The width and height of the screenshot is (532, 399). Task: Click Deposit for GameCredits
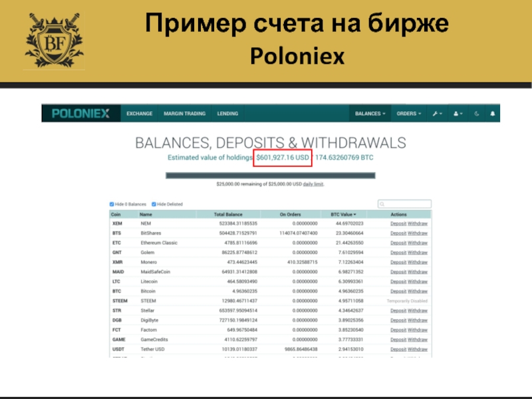pyautogui.click(x=398, y=340)
